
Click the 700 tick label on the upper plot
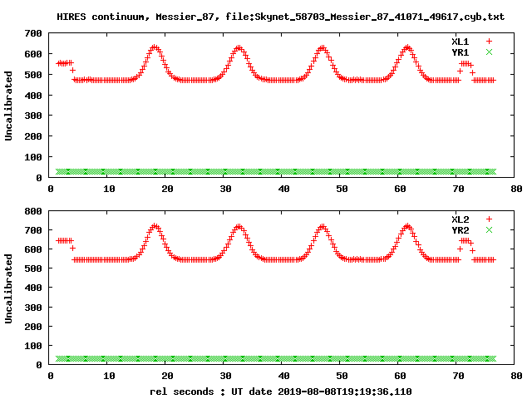(33, 33)
